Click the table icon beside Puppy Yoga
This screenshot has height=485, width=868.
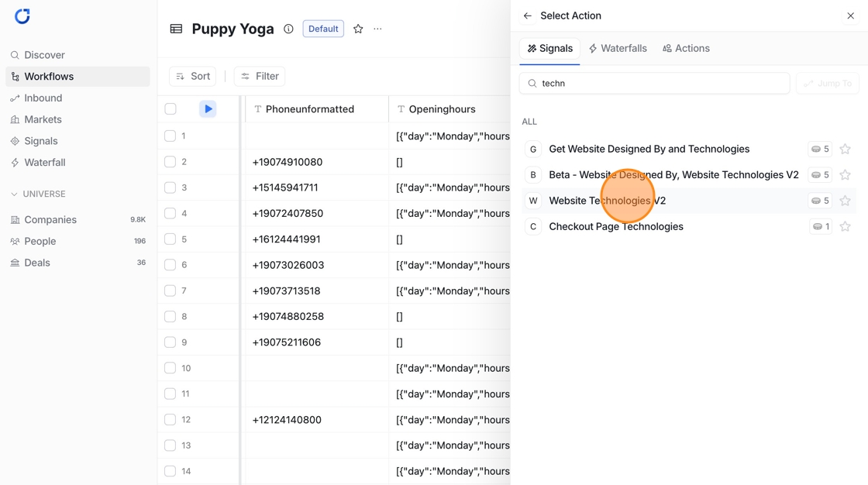[176, 29]
